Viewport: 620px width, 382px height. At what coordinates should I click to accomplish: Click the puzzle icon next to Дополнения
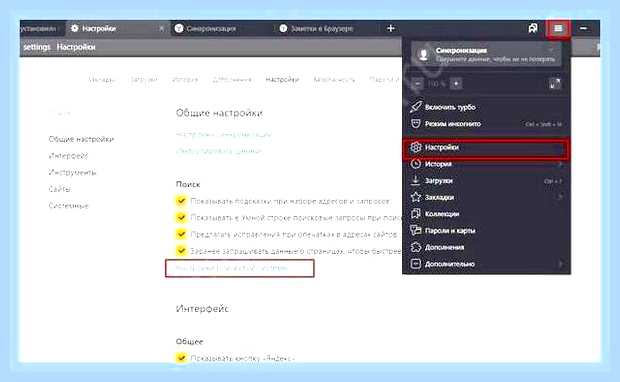416,247
